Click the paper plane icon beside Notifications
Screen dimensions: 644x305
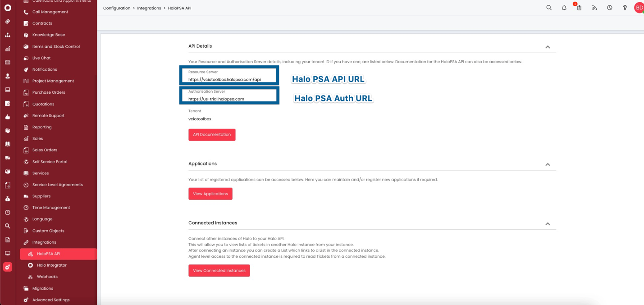pos(26,69)
